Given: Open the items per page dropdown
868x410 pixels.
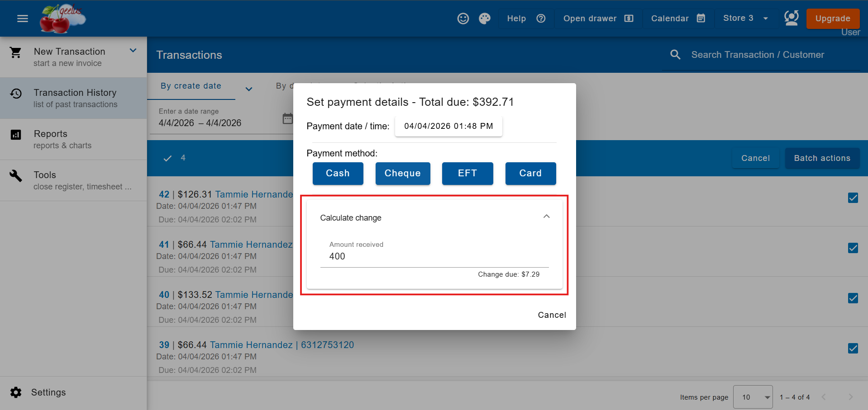Looking at the screenshot, I should [x=752, y=397].
